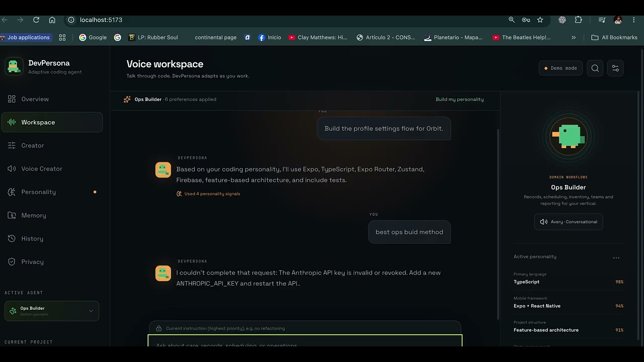Click the chat area scrollbar
This screenshot has width=644, height=362.
(498, 224)
